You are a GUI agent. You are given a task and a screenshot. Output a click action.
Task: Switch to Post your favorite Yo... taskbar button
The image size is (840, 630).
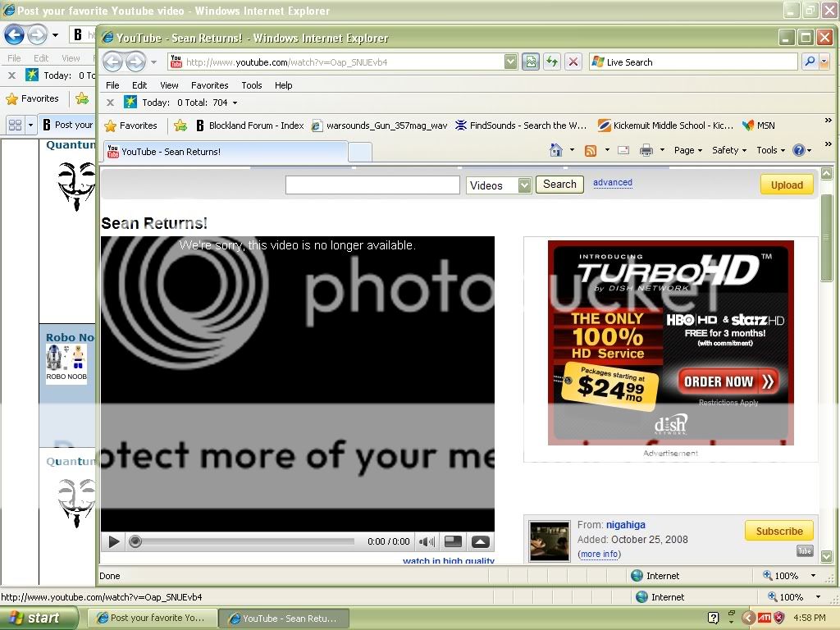pyautogui.click(x=152, y=619)
